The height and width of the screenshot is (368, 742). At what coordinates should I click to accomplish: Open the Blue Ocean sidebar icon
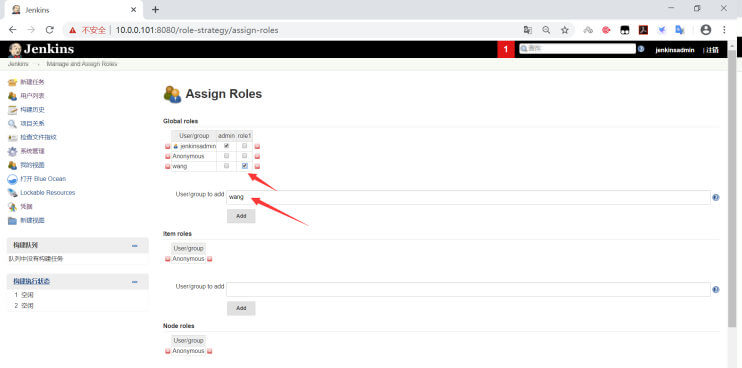click(12, 179)
